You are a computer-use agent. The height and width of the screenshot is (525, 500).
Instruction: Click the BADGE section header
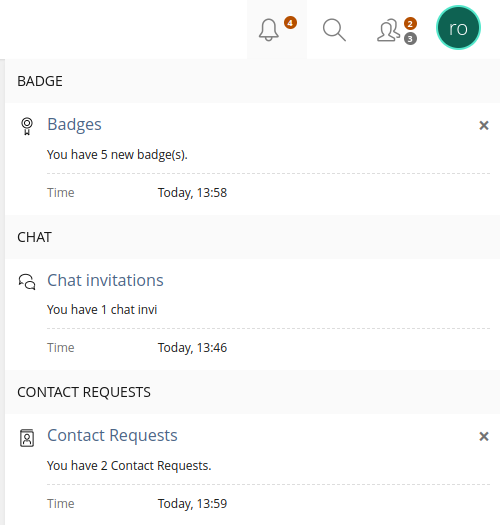[x=40, y=81]
